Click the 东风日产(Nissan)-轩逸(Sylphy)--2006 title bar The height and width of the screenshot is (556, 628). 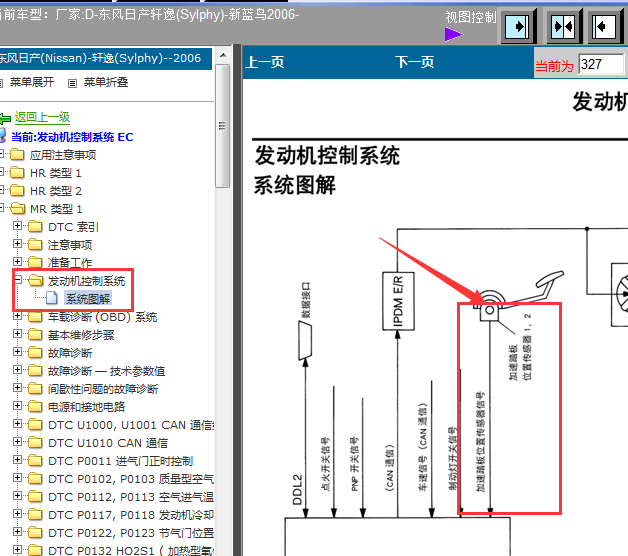[106, 58]
